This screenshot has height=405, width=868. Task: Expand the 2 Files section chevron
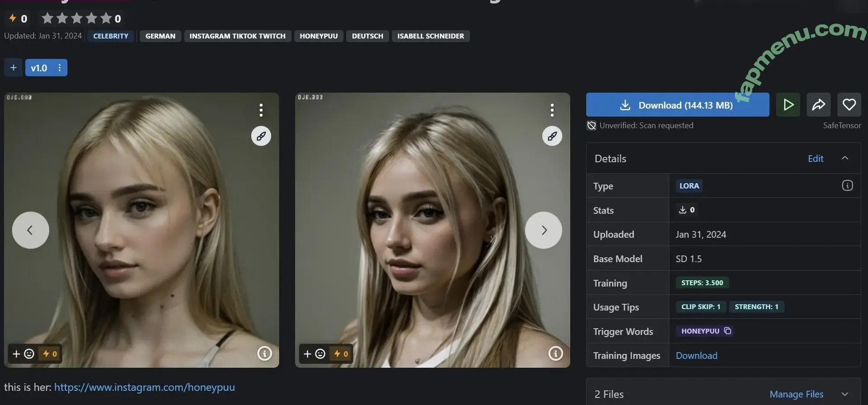(844, 394)
